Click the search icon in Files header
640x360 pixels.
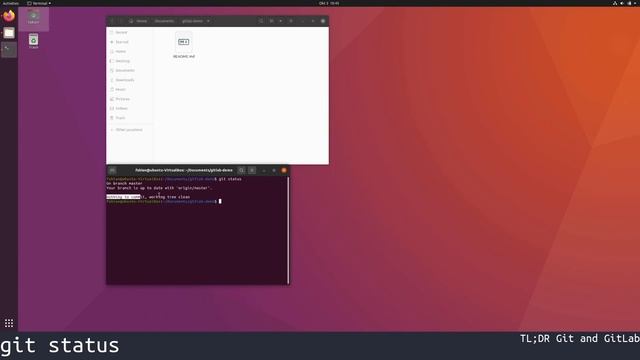pos(261,21)
